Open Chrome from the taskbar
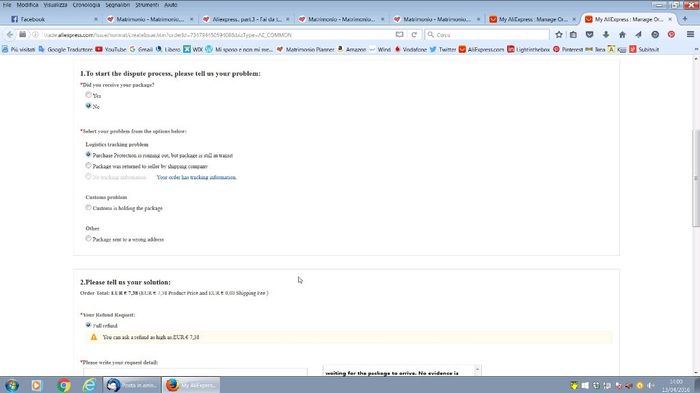The height and width of the screenshot is (393, 700). (x=63, y=385)
